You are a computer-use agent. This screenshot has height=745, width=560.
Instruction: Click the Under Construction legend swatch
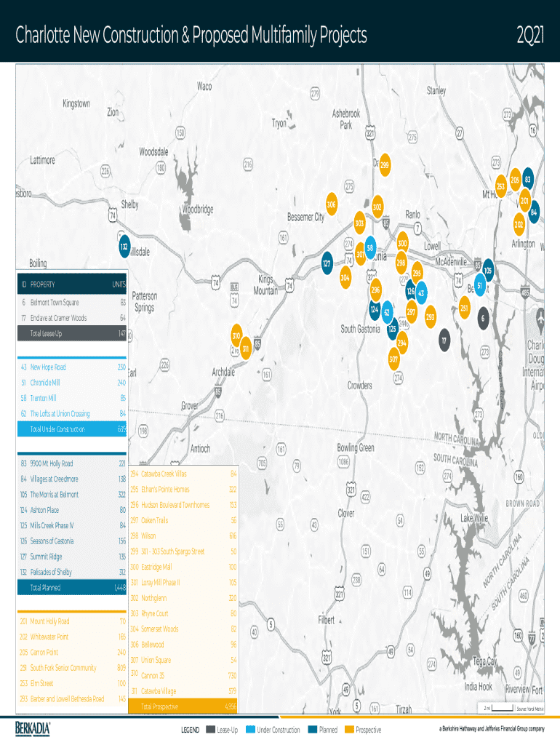(x=251, y=730)
